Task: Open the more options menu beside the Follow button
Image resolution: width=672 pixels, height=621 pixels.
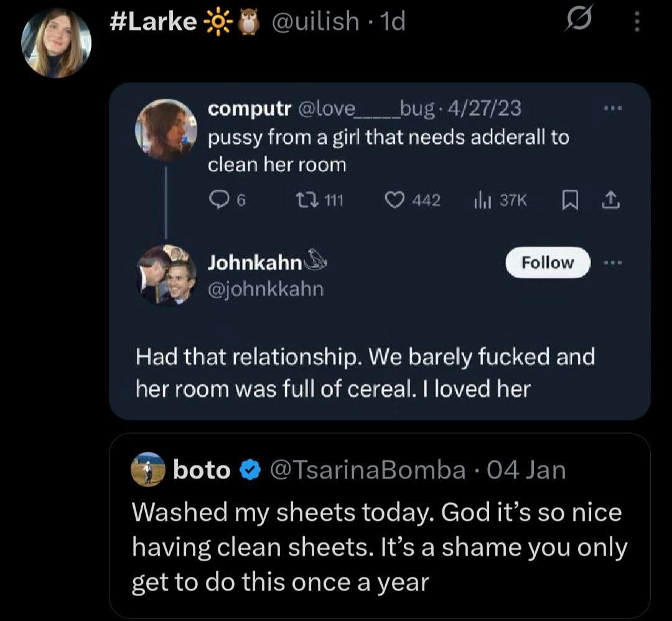Action: click(612, 262)
